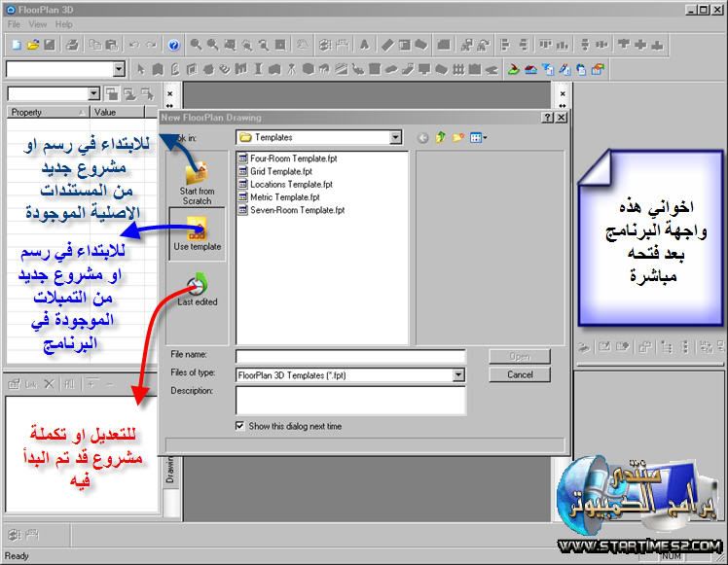The height and width of the screenshot is (565, 728).
Task: Open the dropdown above the Property list
Action: (x=93, y=94)
